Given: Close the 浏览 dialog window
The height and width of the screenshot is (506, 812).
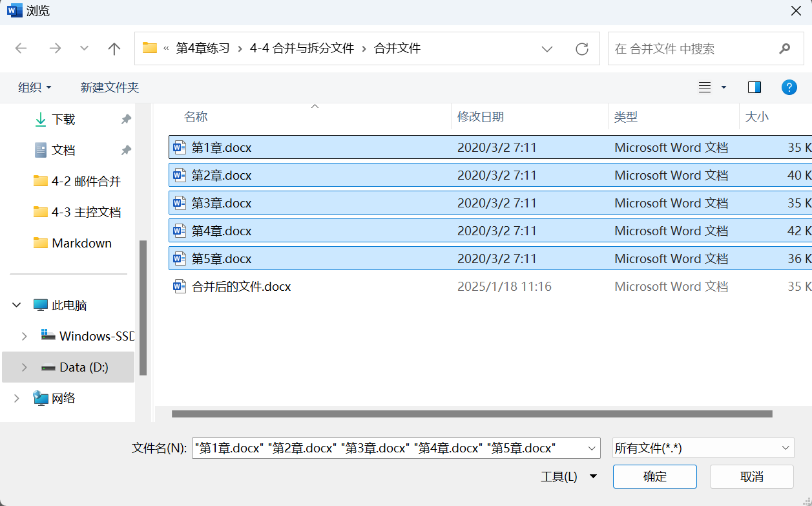Looking at the screenshot, I should point(796,11).
